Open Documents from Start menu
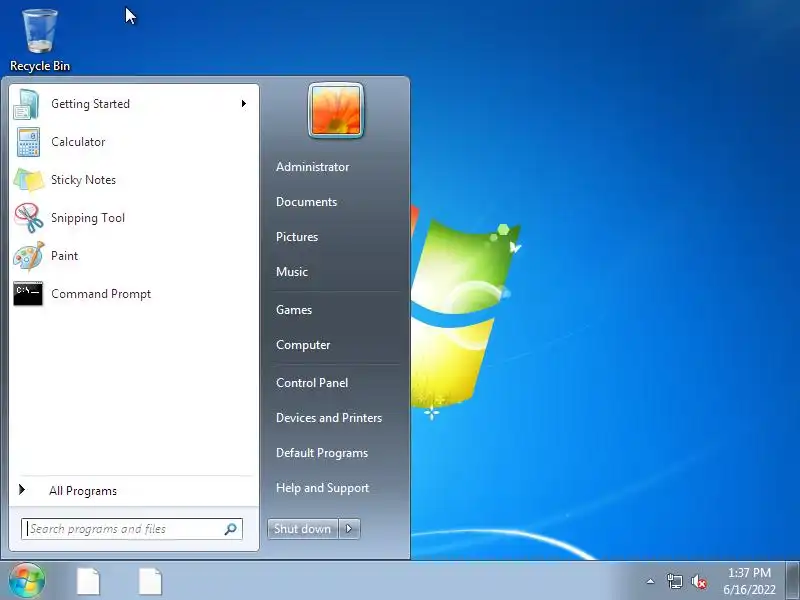The image size is (800, 600). tap(307, 202)
